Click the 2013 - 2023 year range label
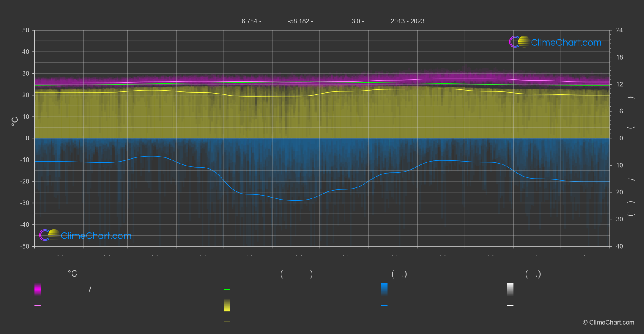Image resolution: width=644 pixels, height=334 pixels. point(408,21)
